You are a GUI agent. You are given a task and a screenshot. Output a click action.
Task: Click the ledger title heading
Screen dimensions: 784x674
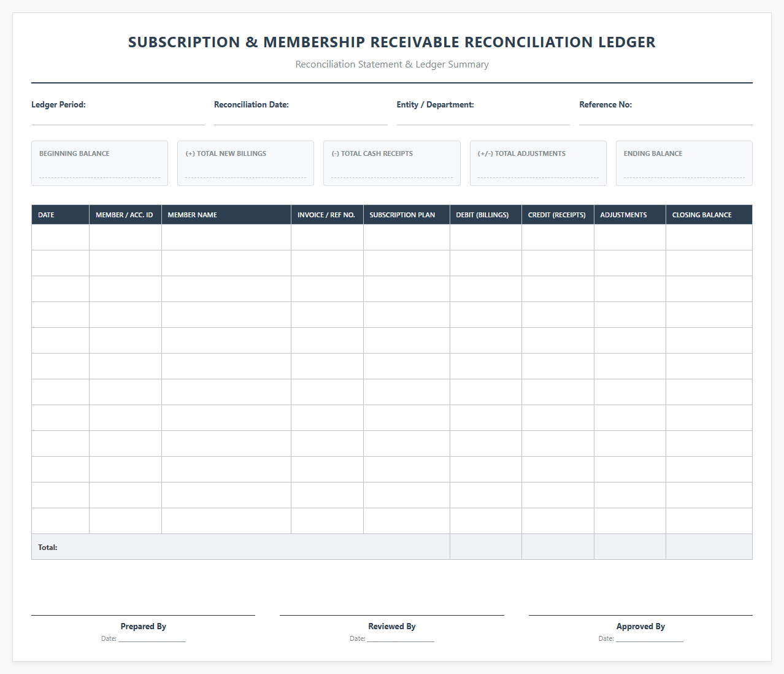click(392, 42)
